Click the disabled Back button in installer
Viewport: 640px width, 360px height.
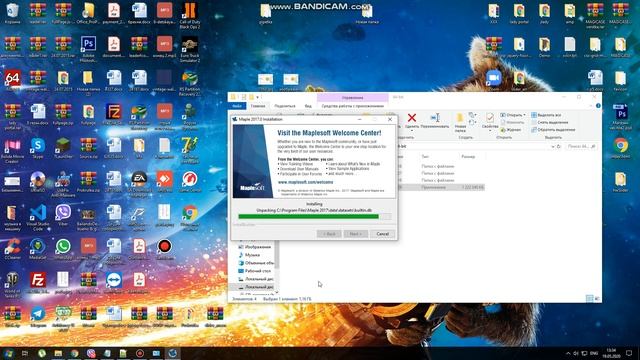329,234
